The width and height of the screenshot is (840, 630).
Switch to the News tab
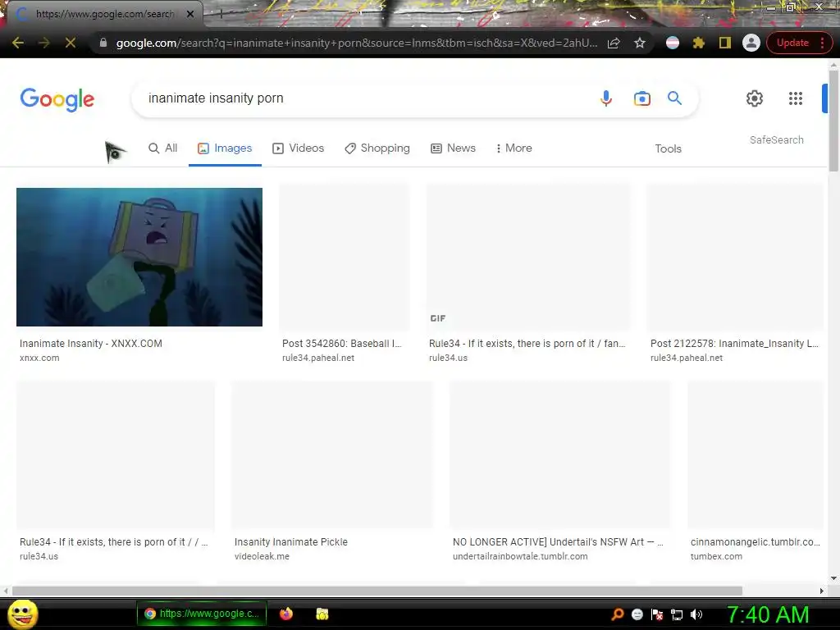tap(453, 148)
